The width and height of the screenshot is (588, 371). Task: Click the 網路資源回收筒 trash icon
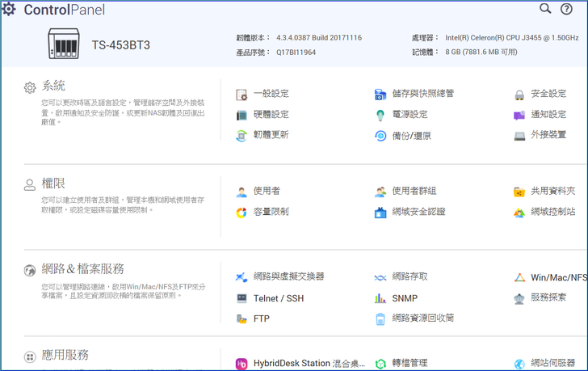(380, 319)
